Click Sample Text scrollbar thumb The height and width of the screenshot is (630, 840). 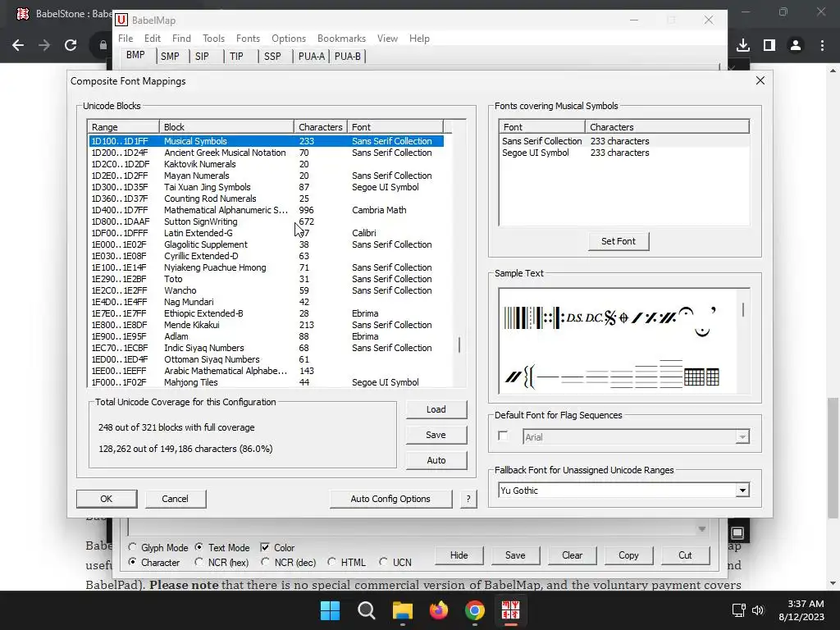coord(743,309)
